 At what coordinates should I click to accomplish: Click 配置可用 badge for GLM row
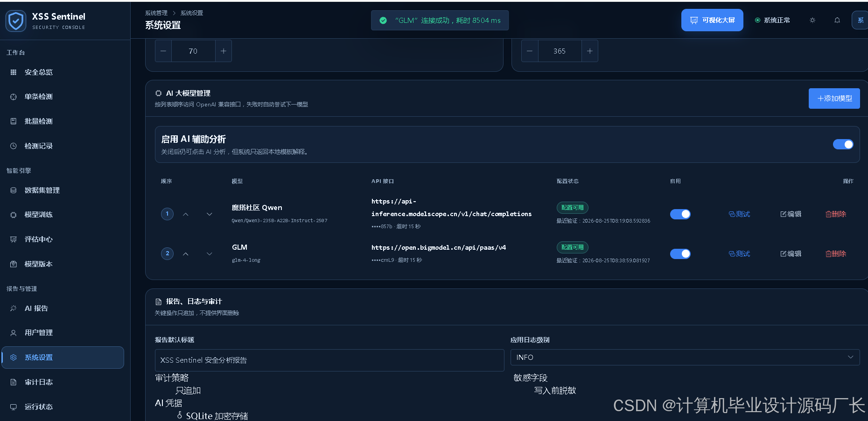(572, 247)
